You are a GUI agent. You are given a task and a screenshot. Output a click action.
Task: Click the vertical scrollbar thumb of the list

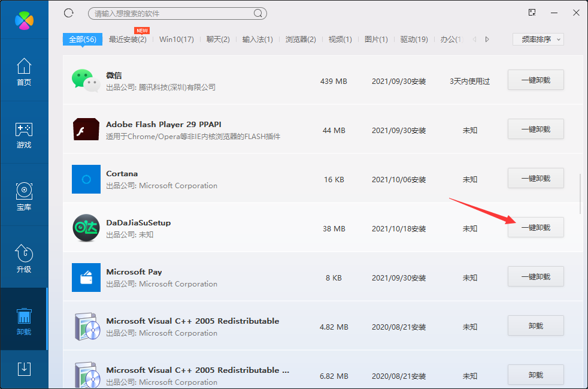point(580,194)
